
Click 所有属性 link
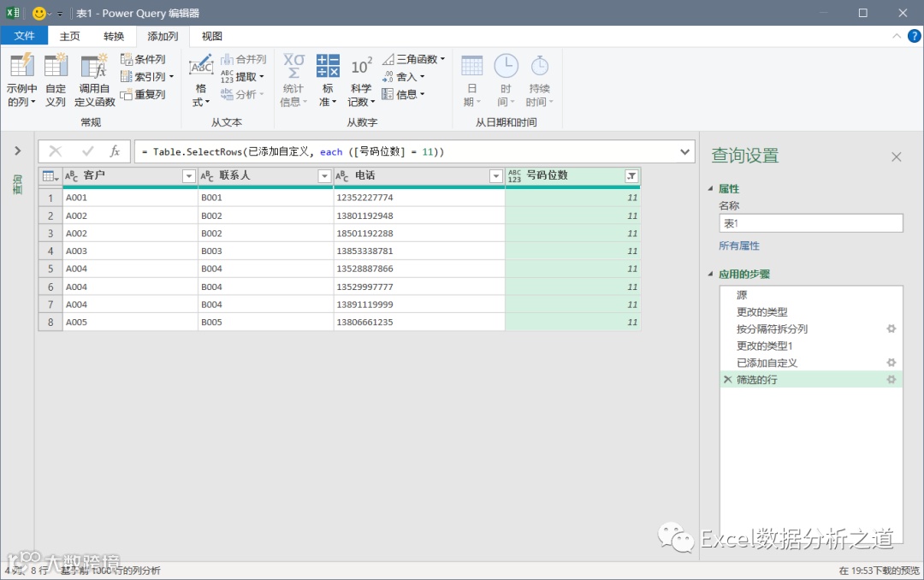point(739,246)
